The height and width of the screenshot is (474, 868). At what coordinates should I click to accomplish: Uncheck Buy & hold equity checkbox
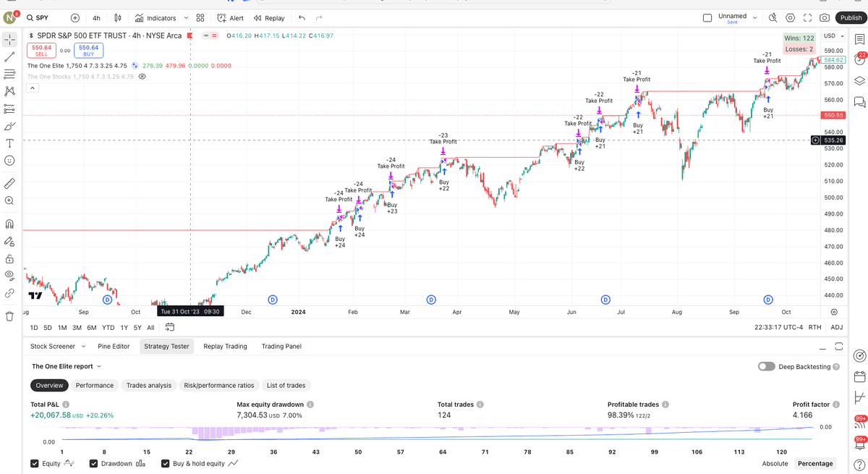(165, 464)
